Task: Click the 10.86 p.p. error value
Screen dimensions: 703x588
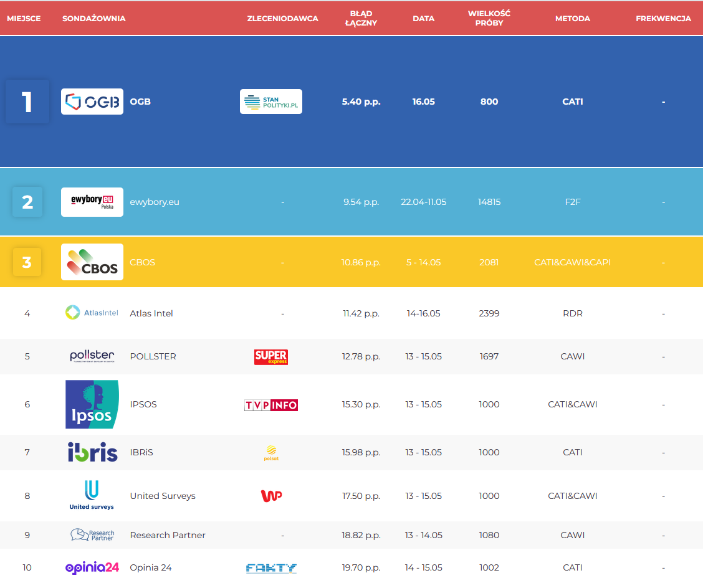Action: pos(361,262)
